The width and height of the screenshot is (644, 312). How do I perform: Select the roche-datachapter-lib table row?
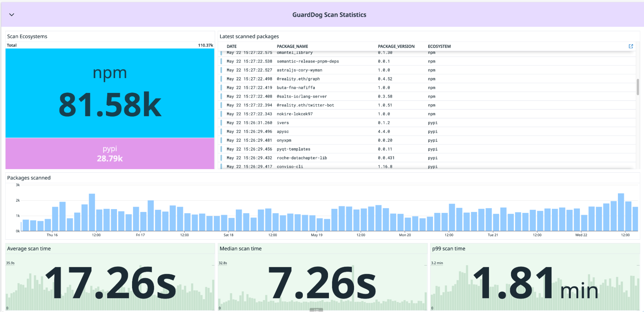pos(302,158)
